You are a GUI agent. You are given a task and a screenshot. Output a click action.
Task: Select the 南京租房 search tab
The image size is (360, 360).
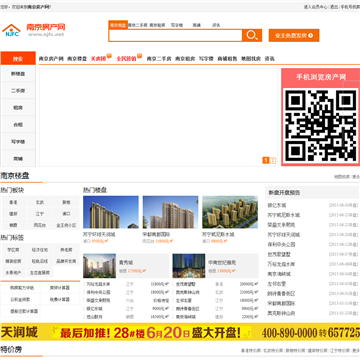pyautogui.click(x=157, y=25)
